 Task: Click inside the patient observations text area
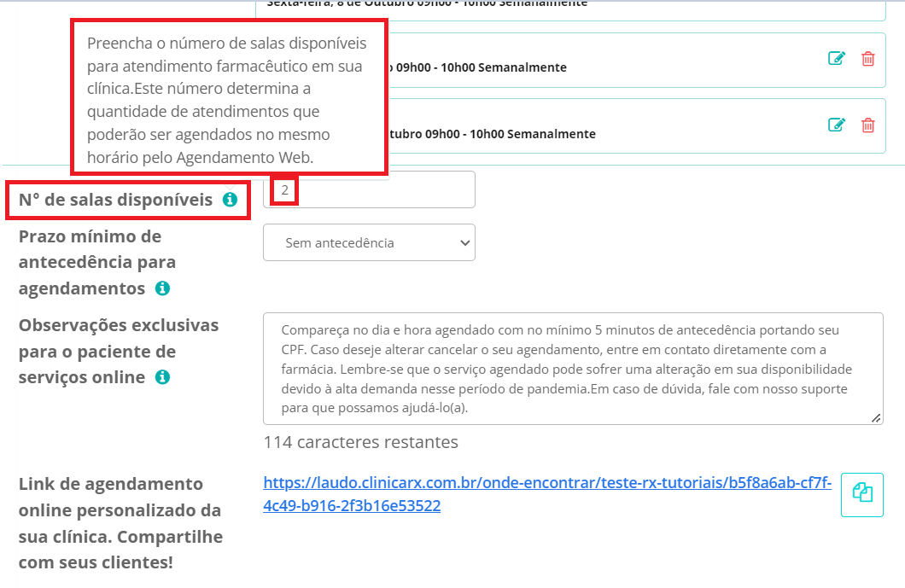(572, 369)
